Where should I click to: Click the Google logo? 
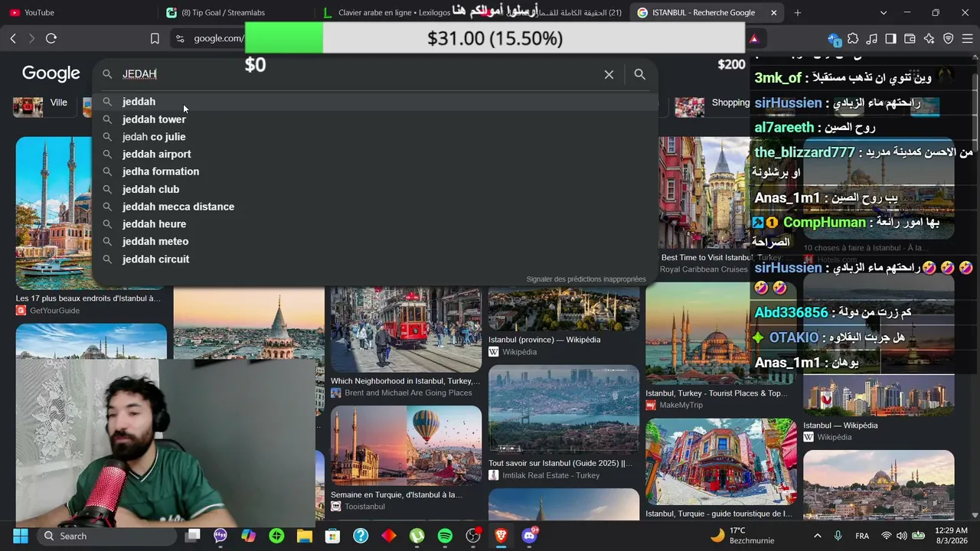51,73
